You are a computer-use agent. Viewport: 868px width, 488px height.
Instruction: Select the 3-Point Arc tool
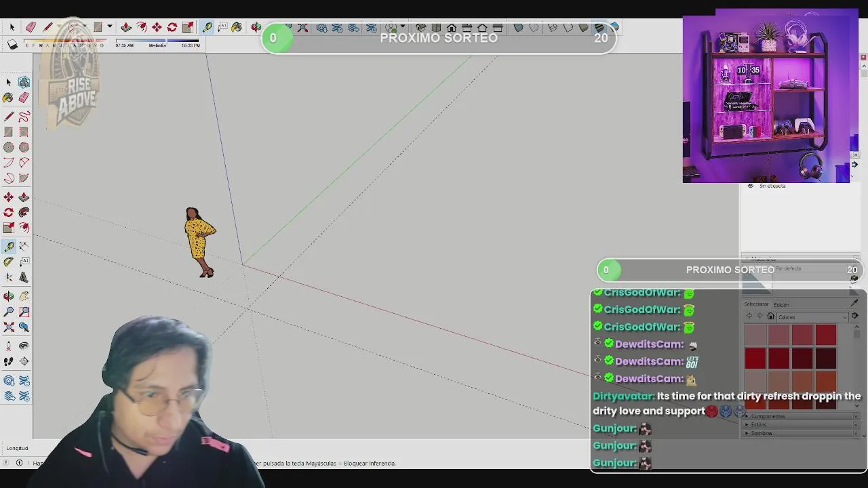point(9,179)
